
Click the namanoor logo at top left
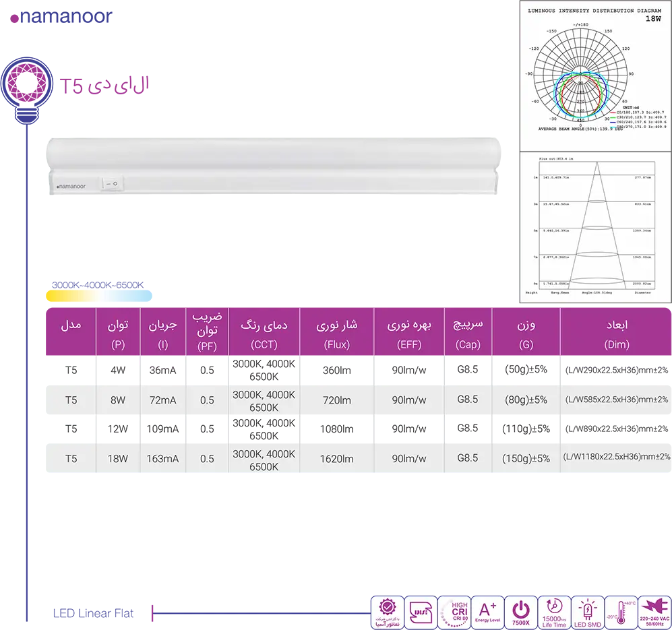click(61, 17)
